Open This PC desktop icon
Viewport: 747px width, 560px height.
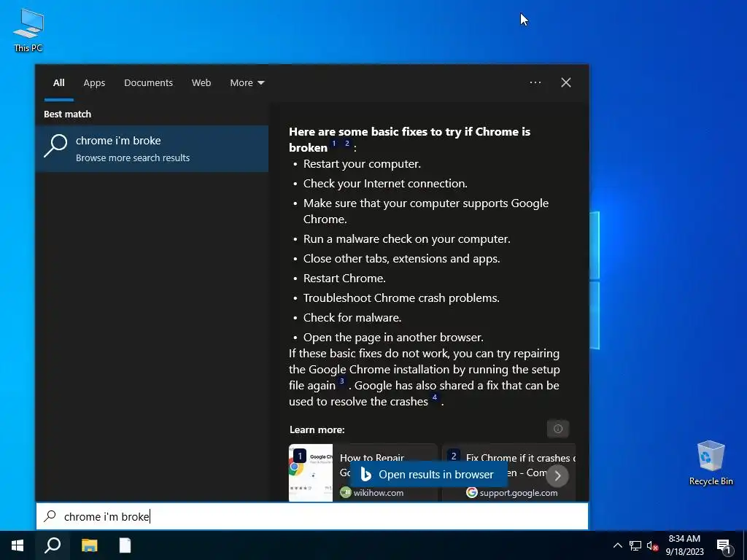pyautogui.click(x=28, y=30)
